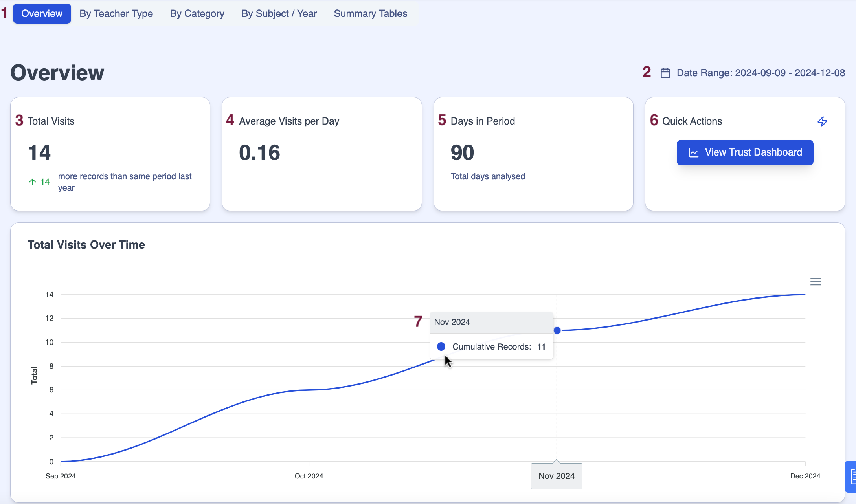This screenshot has width=856, height=504.
Task: Click the Total Visits value 14
Action: pyautogui.click(x=39, y=152)
